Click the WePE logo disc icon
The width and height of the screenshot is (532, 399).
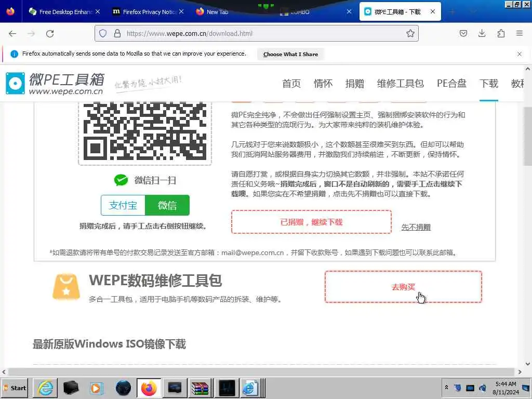click(x=15, y=83)
